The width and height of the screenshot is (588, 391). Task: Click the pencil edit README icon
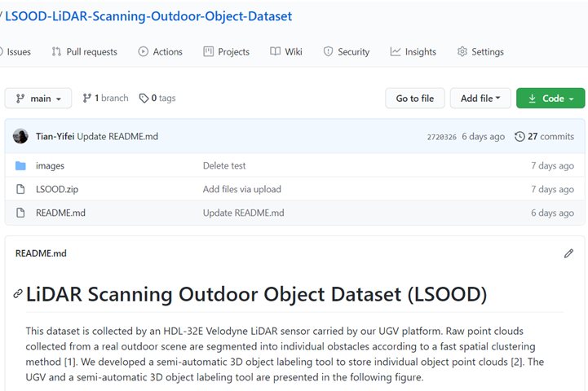point(568,253)
